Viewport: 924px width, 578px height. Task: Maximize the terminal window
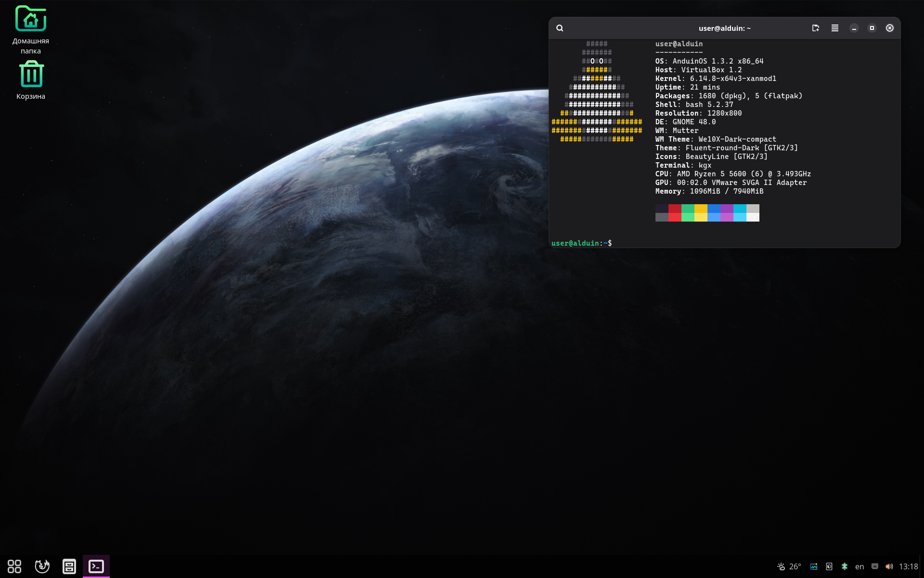pos(872,28)
